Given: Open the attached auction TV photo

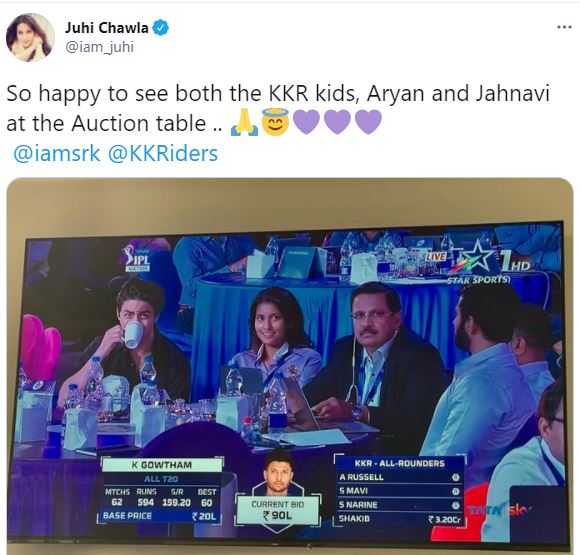Looking at the screenshot, I should (x=290, y=365).
